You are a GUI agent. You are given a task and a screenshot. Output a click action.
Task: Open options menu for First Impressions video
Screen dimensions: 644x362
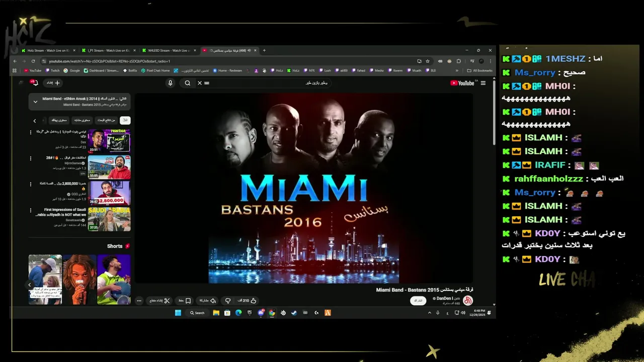click(31, 210)
